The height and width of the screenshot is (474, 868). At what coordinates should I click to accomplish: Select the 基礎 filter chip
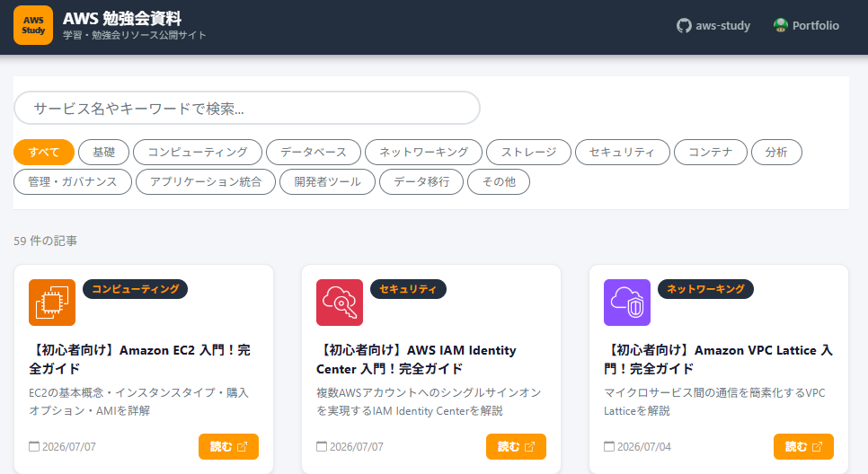[103, 152]
